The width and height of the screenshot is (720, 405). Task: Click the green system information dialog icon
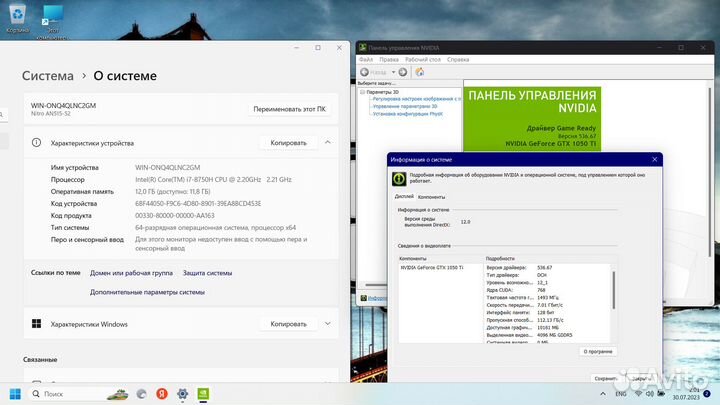(x=399, y=179)
